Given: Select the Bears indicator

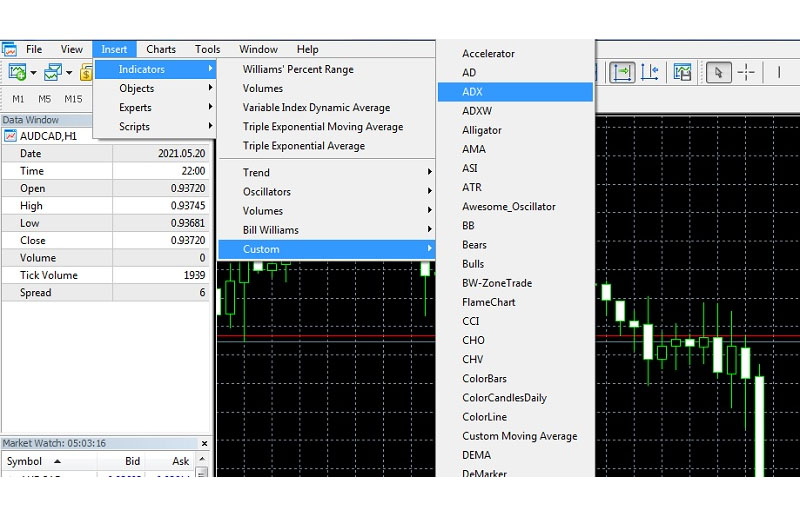Looking at the screenshot, I should click(x=474, y=245).
